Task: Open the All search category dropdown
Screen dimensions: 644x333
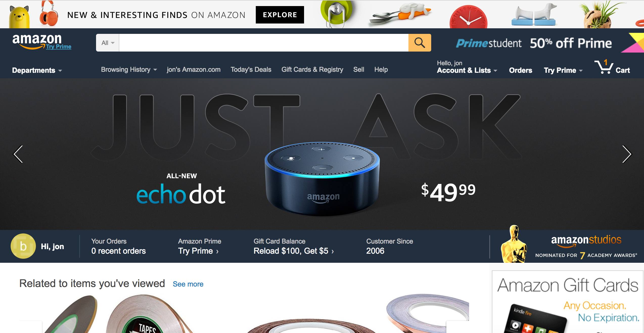Action: [x=108, y=43]
